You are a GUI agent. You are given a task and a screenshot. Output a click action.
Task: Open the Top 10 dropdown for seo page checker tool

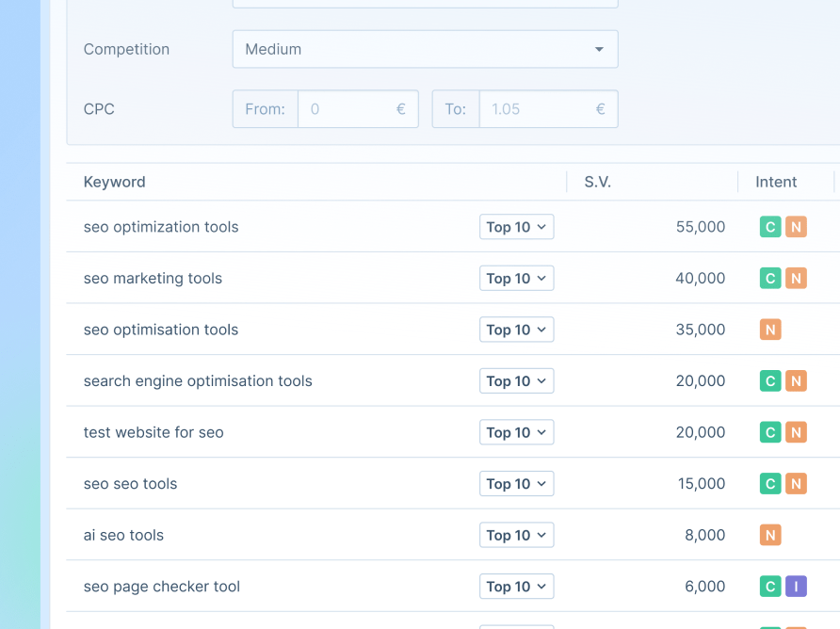point(516,586)
